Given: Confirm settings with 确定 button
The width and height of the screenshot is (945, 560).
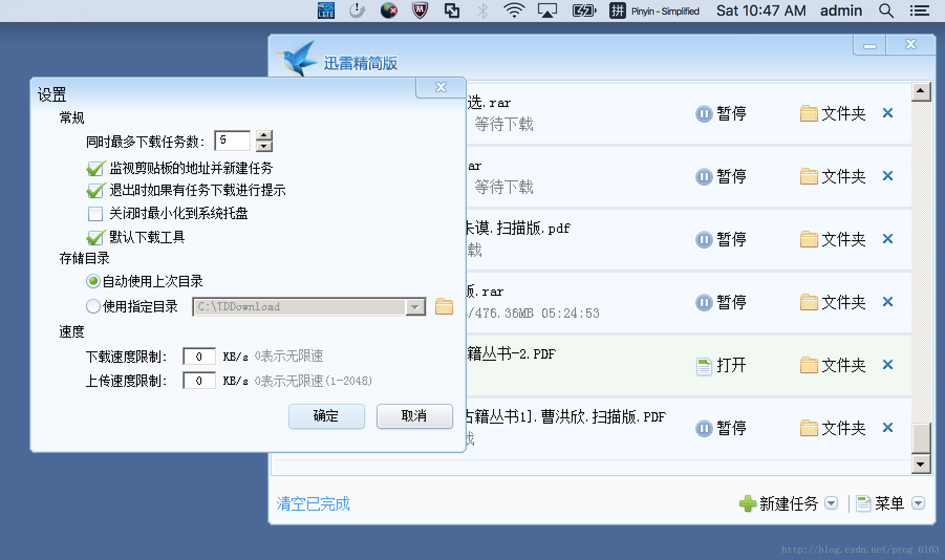Looking at the screenshot, I should click(326, 416).
